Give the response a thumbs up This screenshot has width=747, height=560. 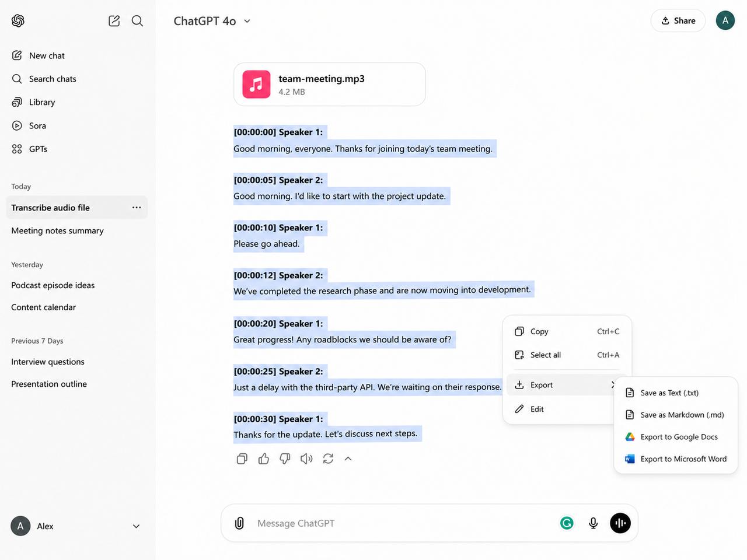pos(264,459)
